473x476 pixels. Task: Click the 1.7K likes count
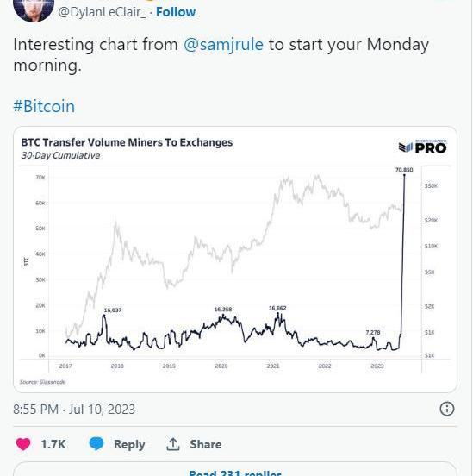coord(53,444)
